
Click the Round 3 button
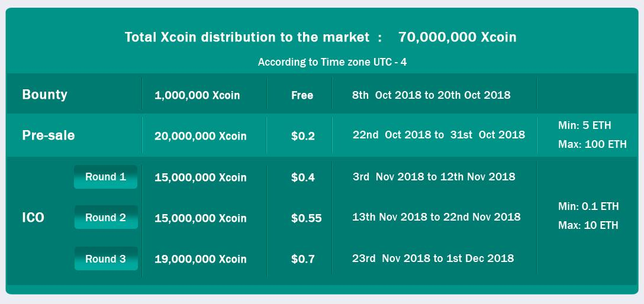click(x=106, y=258)
